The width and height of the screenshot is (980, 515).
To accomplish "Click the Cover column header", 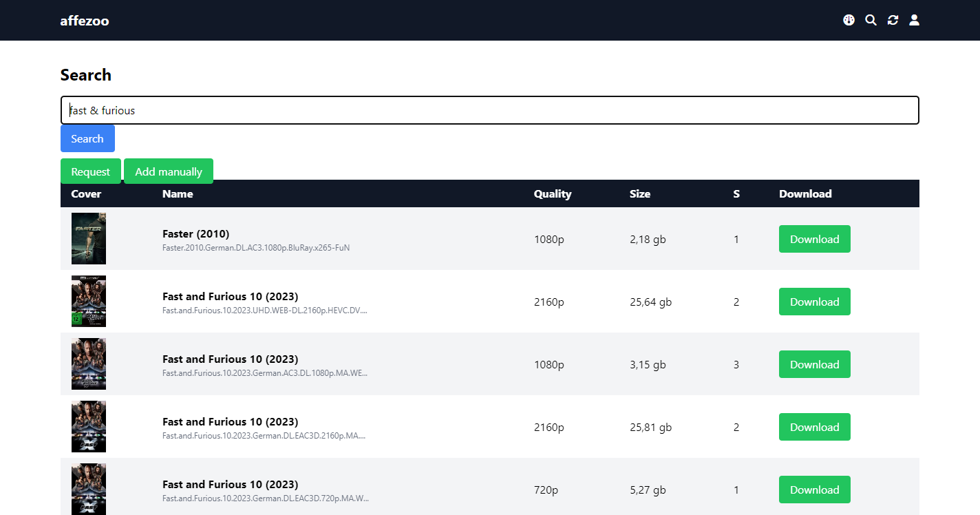I will [86, 193].
